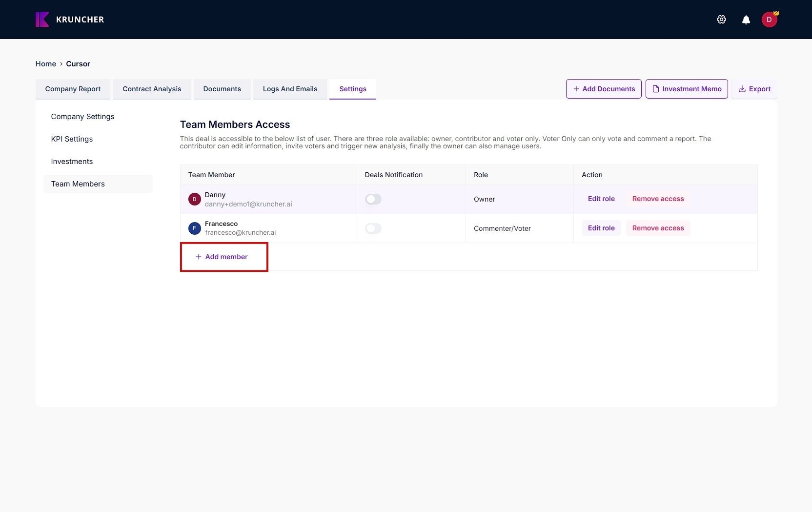The width and height of the screenshot is (812, 512).
Task: Remove access for Francesco
Action: pyautogui.click(x=658, y=228)
